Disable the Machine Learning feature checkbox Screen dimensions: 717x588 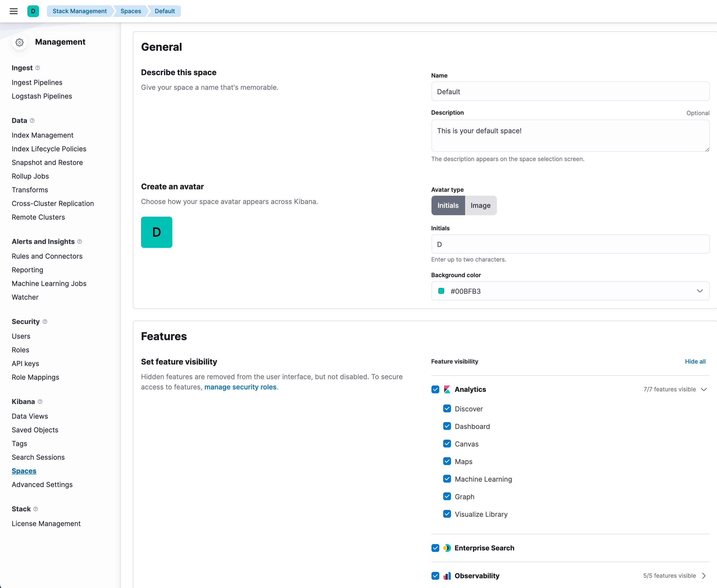coord(447,479)
